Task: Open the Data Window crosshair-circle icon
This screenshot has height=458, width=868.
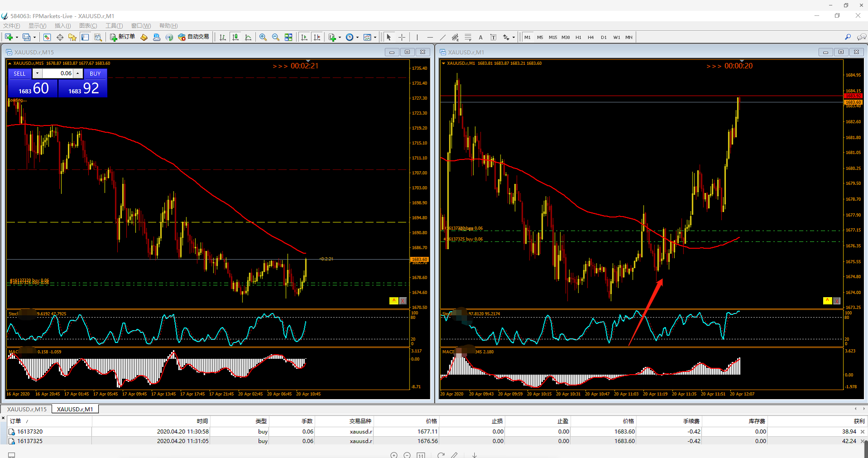Action: 60,37
